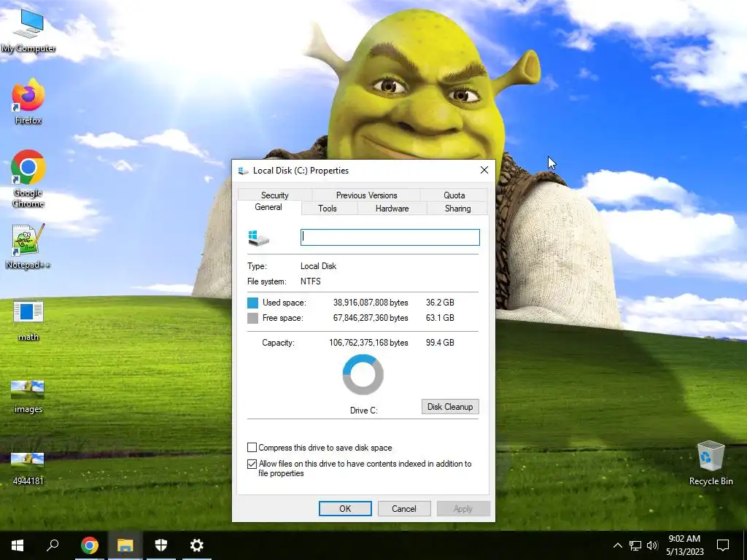Close the Local Disk Properties dialog
Viewport: 747px width, 560px height.
[484, 170]
